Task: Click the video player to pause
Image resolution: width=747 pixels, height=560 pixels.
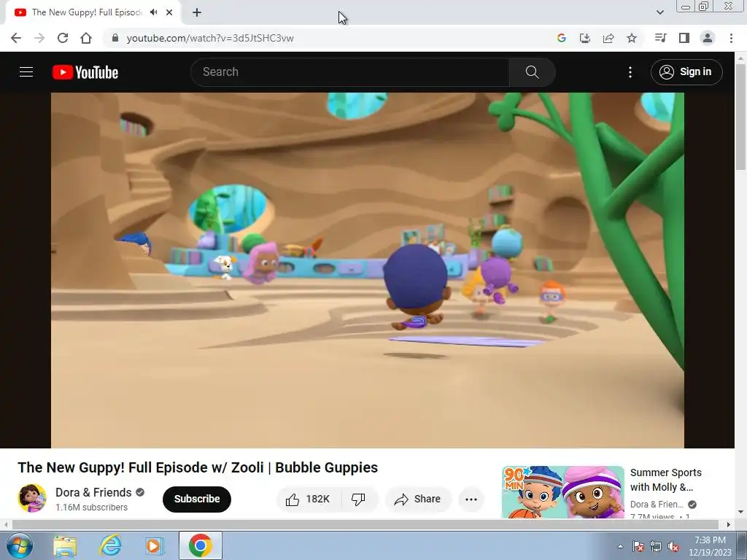Action: 368,270
